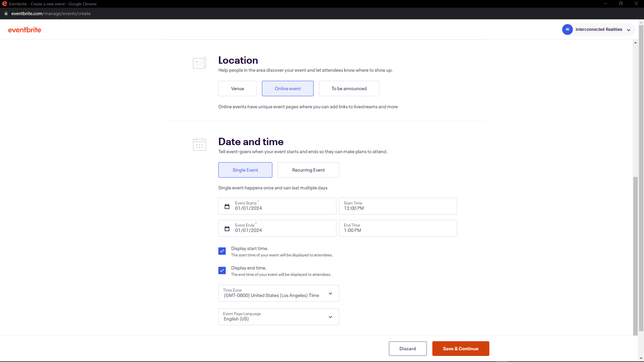Select the To be announced location option
This screenshot has width=644, height=362.
coord(349,88)
